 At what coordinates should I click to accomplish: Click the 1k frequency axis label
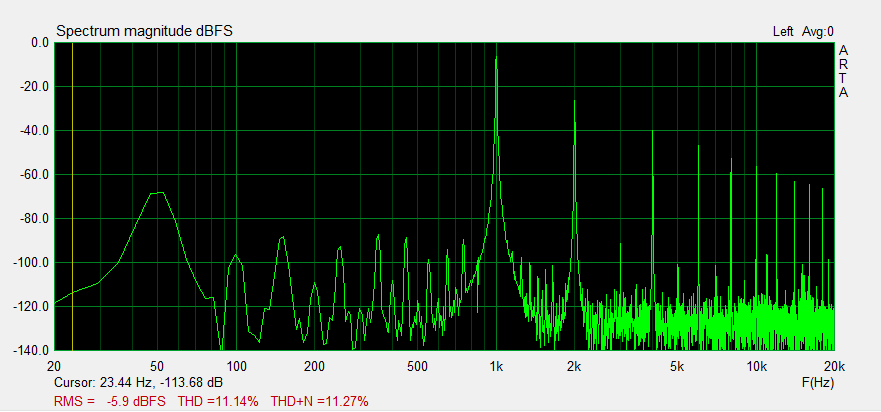point(496,367)
